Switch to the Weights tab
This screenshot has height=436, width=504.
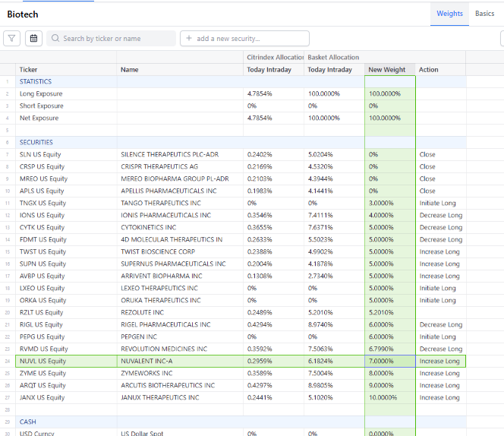[x=449, y=14]
